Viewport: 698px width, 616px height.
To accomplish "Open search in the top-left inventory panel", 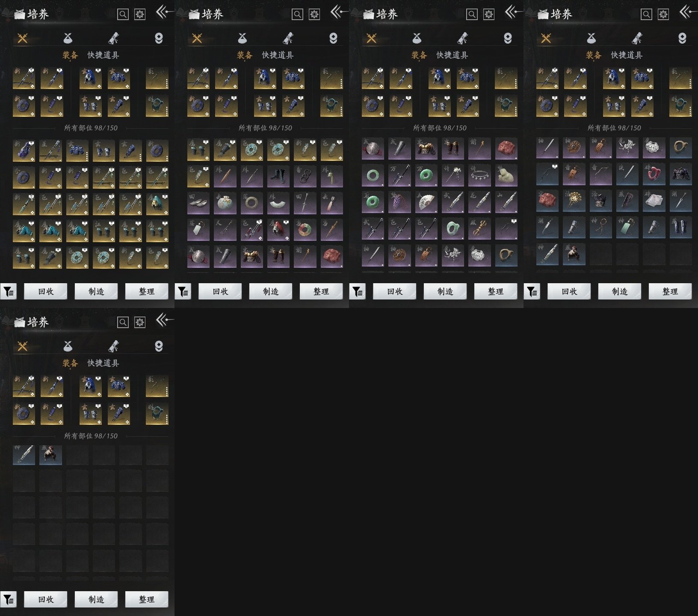I will [x=123, y=15].
